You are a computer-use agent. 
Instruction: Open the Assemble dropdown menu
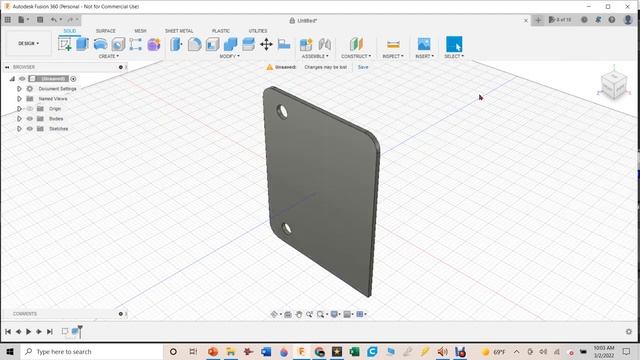[315, 56]
